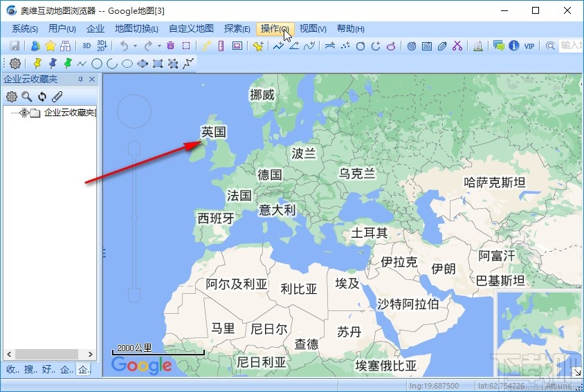Open second toolbar settings gear
Screen dimensions: 584x392
(15, 64)
